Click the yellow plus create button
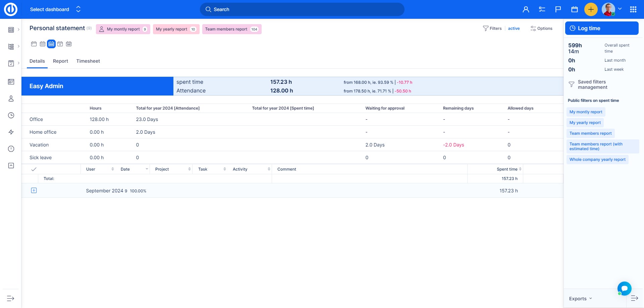This screenshot has height=308, width=644. click(x=591, y=9)
